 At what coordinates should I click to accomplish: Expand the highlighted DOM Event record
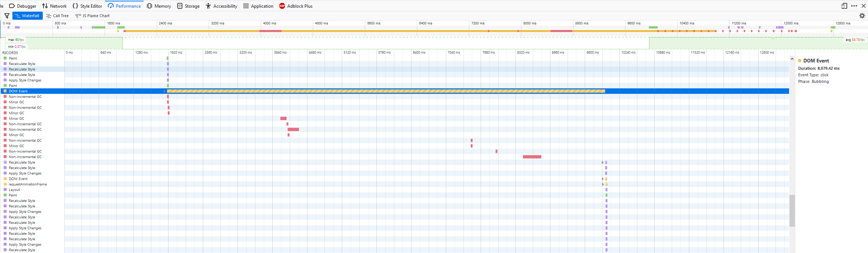pos(165,91)
